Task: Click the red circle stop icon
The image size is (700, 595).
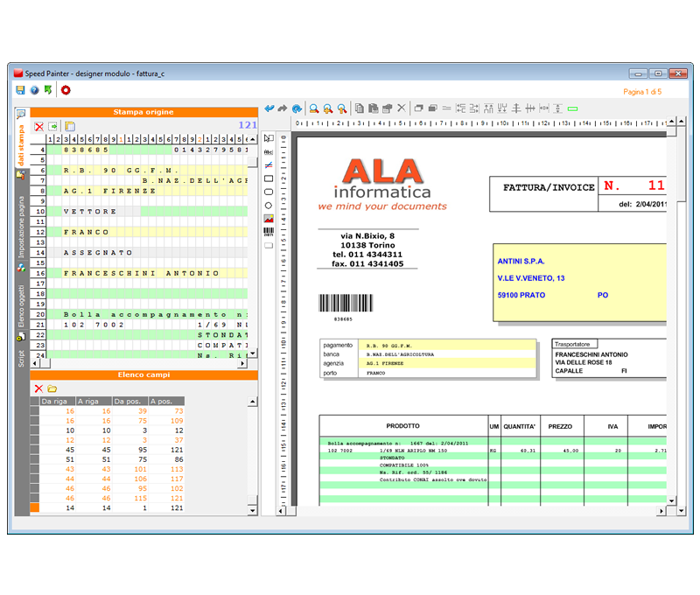Action: pos(66,90)
